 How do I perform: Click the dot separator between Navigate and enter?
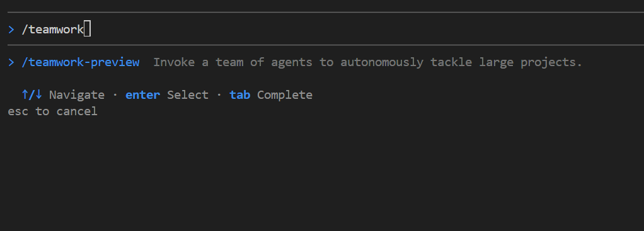tap(115, 95)
